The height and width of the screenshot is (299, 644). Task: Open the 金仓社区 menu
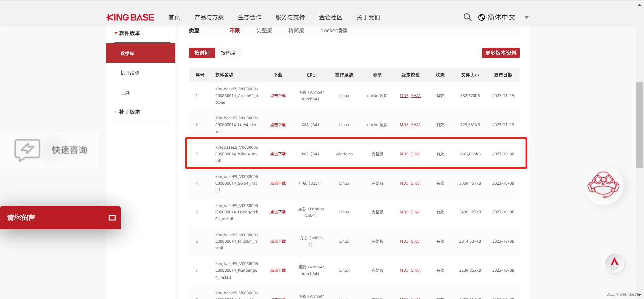331,17
